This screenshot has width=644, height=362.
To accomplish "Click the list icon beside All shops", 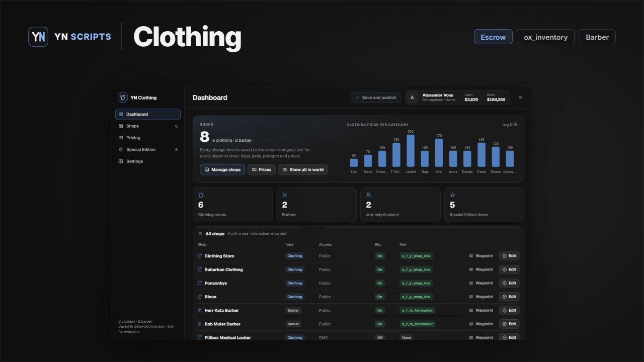I will point(200,234).
